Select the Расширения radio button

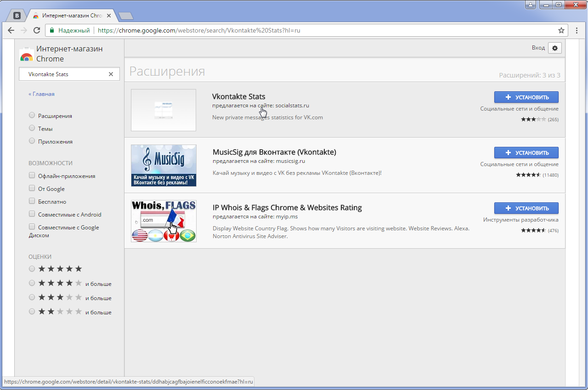click(x=32, y=116)
